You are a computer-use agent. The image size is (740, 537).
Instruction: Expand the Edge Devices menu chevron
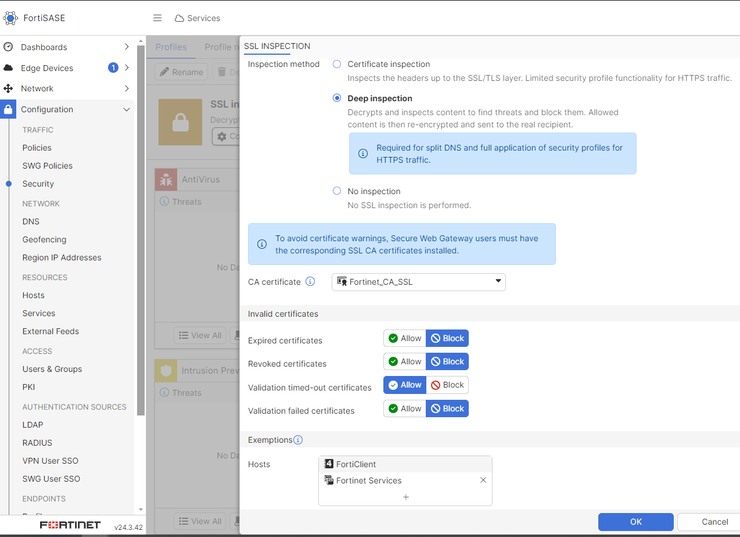[x=126, y=67]
